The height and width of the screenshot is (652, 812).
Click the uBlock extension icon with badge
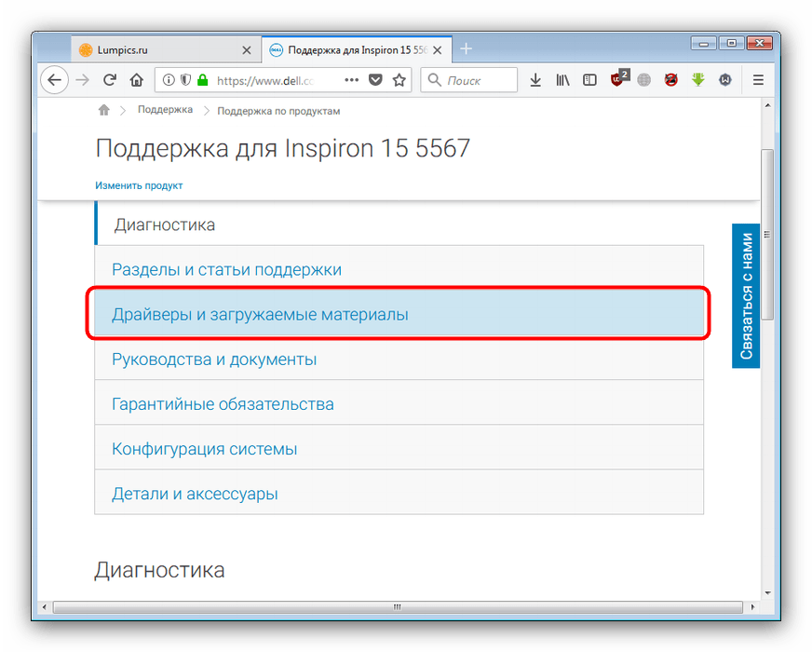tap(618, 80)
